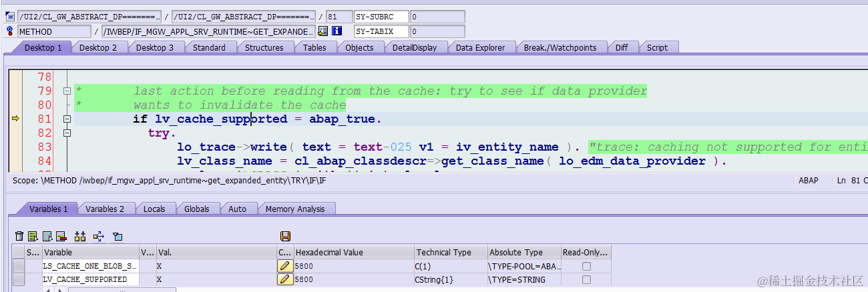The width and height of the screenshot is (868, 292).
Task: Open the Script tab
Action: click(x=657, y=47)
